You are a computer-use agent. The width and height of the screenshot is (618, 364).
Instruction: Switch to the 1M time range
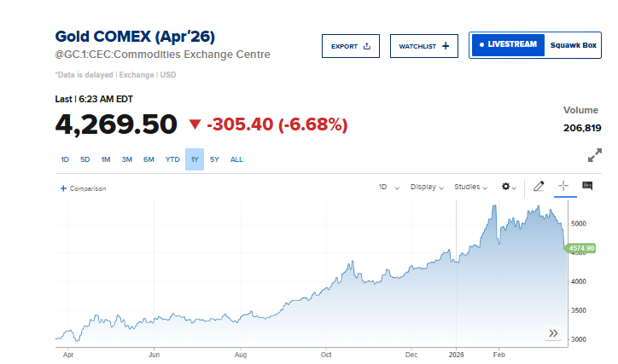point(106,159)
